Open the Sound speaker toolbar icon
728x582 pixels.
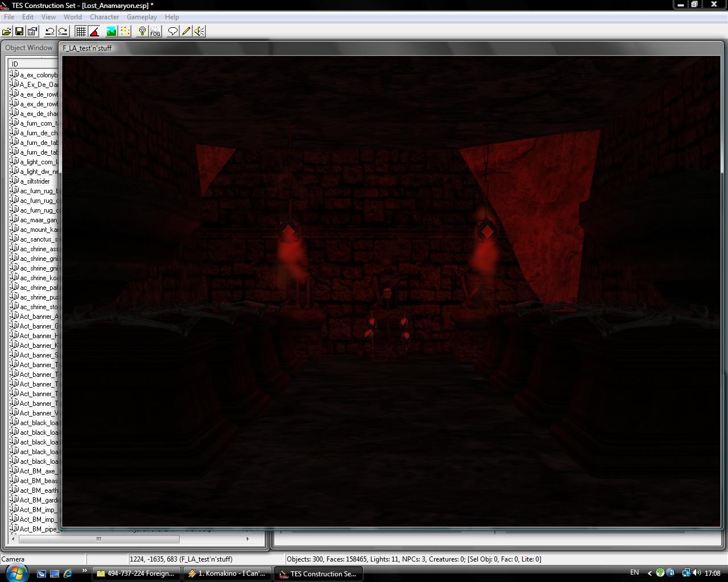pos(199,32)
